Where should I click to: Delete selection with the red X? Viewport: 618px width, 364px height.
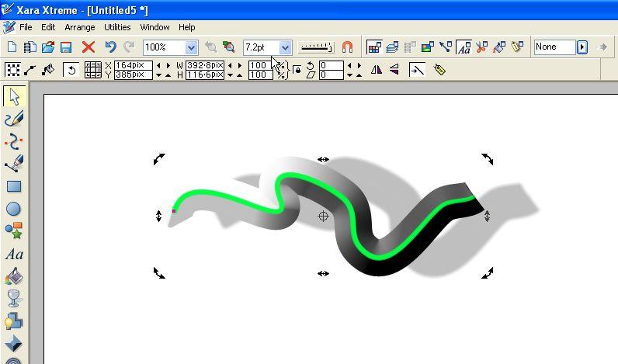[89, 47]
